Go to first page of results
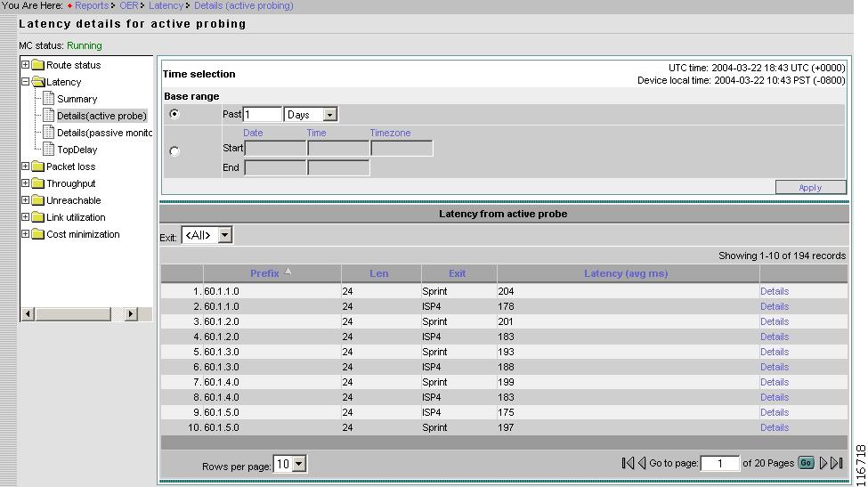 click(628, 463)
